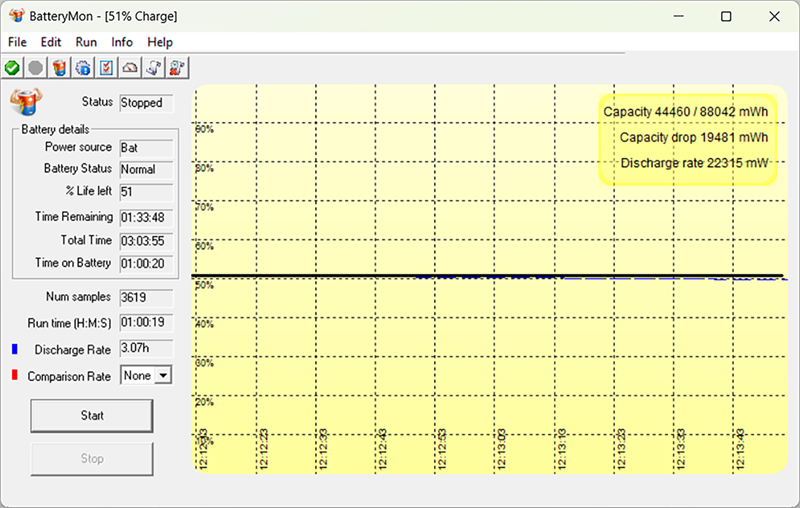Click the Comparison Rate None combo box
800x508 pixels.
(x=146, y=376)
